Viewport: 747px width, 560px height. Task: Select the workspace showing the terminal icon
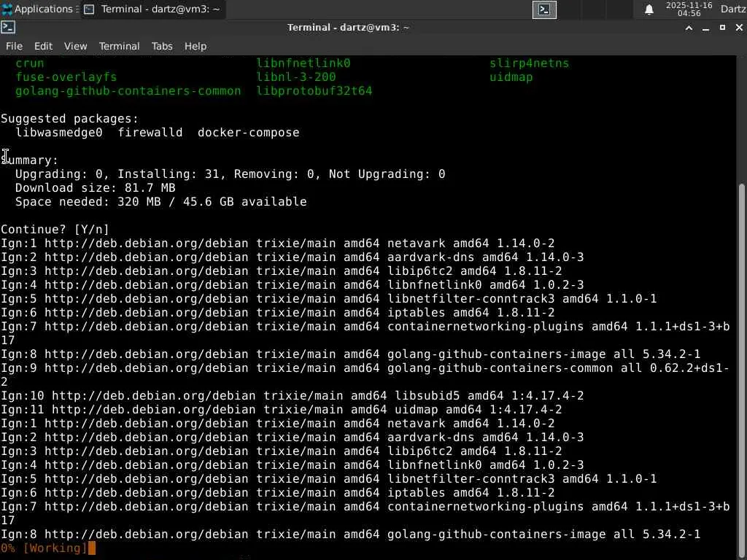pos(544,9)
